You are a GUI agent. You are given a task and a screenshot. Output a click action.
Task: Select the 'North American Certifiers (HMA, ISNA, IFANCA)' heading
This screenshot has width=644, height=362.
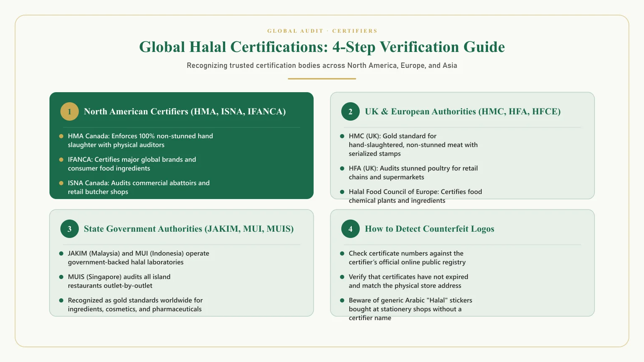pyautogui.click(x=185, y=111)
